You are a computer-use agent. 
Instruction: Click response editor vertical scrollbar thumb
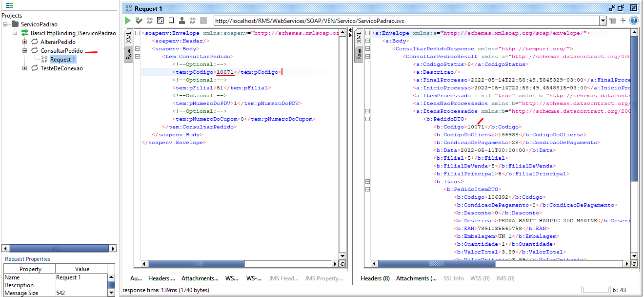(634, 108)
